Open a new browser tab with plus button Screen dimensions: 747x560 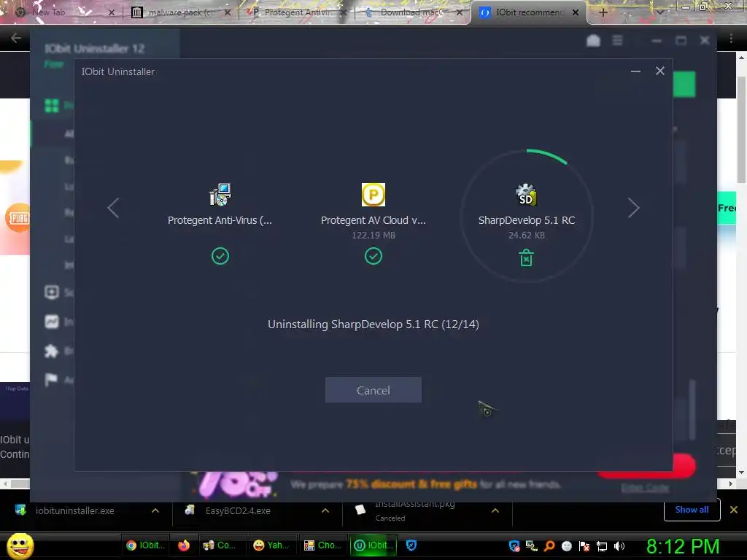coord(603,12)
